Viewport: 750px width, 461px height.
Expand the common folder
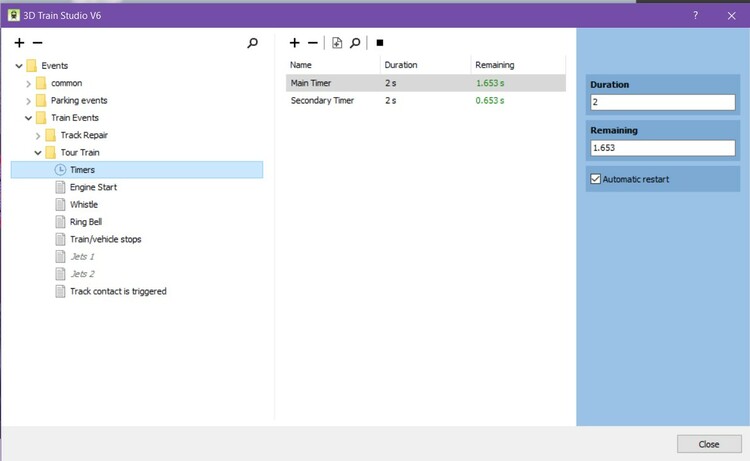(29, 83)
